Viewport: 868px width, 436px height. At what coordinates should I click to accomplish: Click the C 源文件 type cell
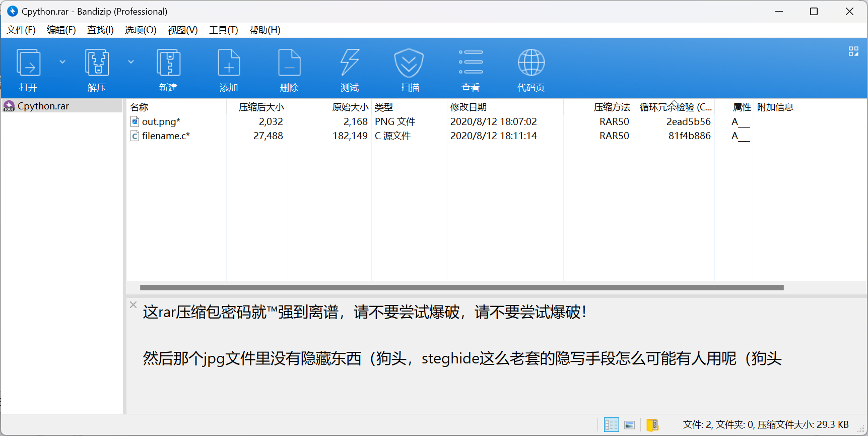click(x=393, y=136)
